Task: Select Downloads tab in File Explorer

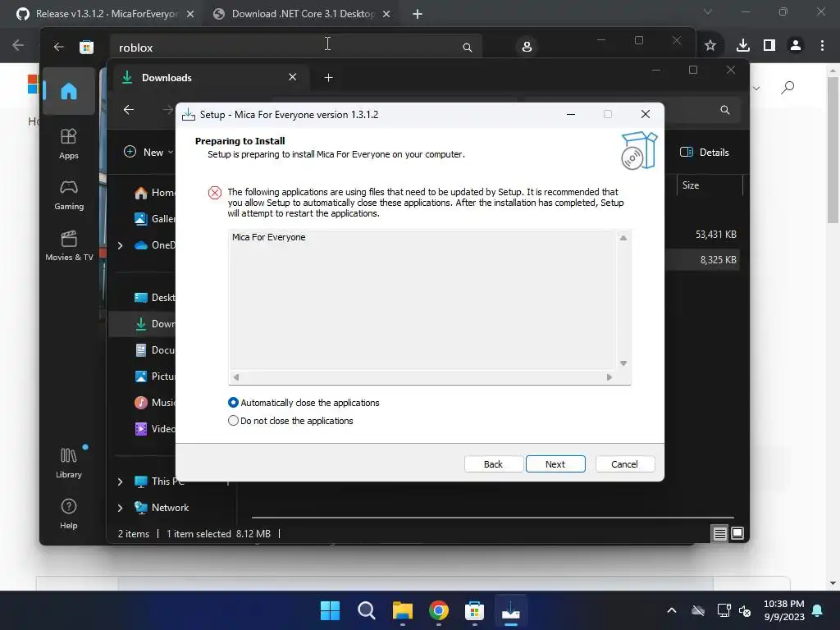Action: [209, 78]
